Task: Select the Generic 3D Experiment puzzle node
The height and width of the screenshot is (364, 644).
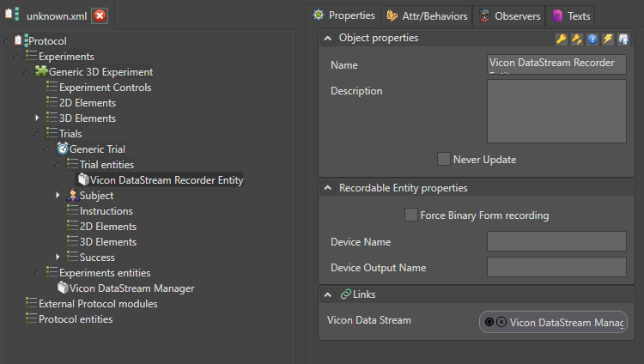Action: 100,72
